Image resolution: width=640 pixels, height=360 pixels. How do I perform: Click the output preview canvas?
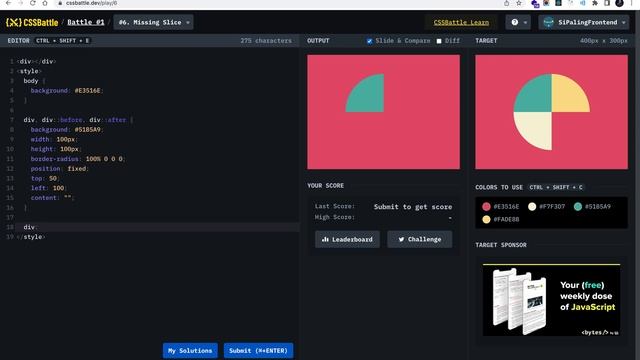[x=384, y=112]
